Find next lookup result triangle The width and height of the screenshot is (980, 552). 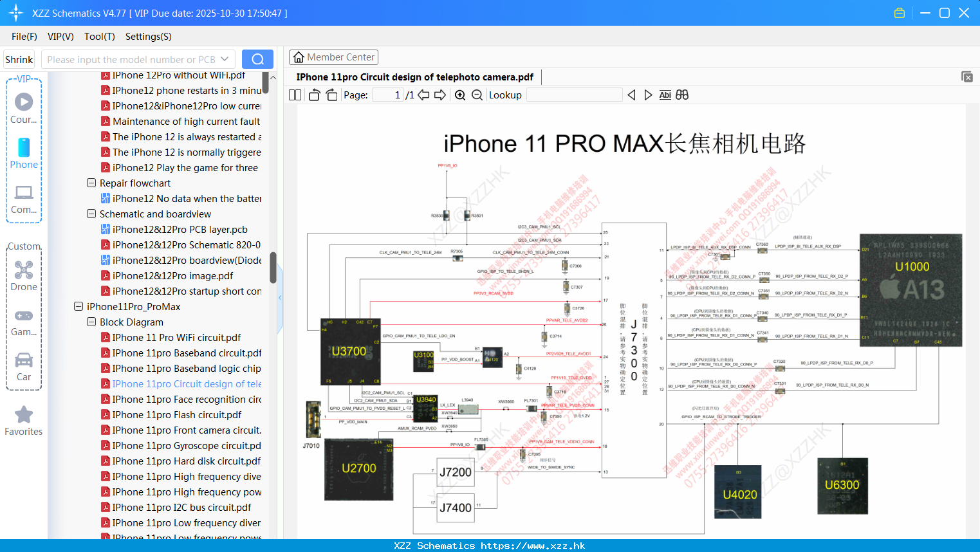tap(648, 95)
